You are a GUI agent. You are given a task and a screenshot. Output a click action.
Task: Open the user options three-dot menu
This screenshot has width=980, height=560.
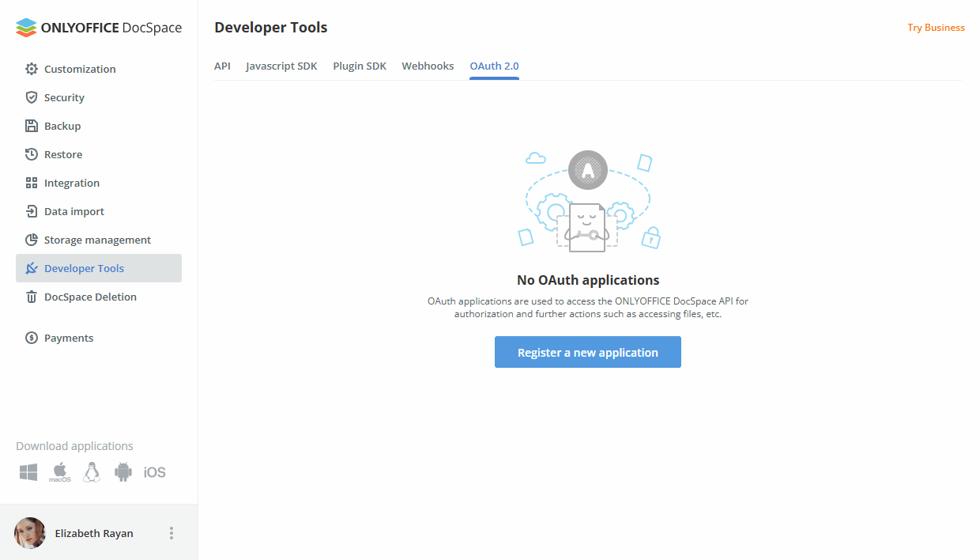click(171, 533)
